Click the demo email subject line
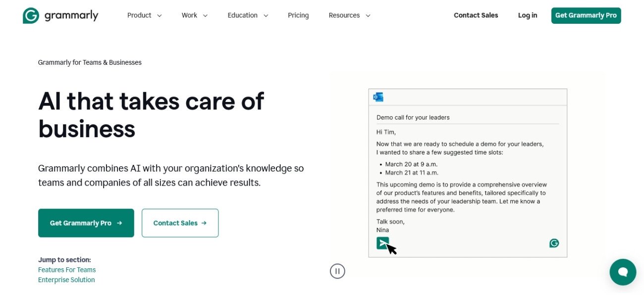 [413, 117]
